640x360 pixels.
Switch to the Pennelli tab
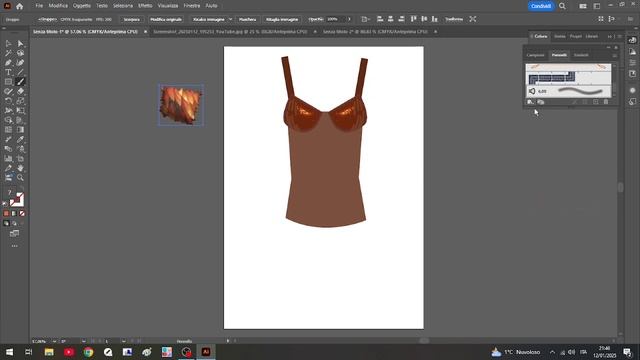559,55
